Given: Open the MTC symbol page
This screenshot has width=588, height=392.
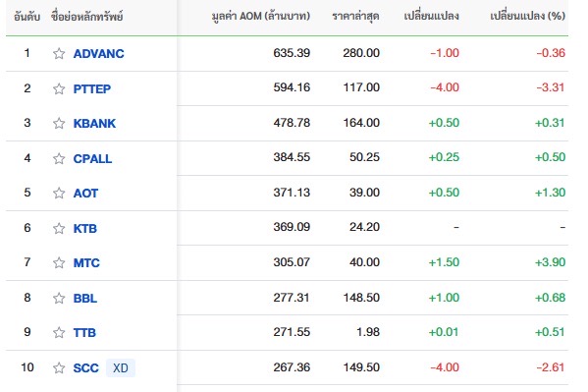Looking at the screenshot, I should pos(86,262).
